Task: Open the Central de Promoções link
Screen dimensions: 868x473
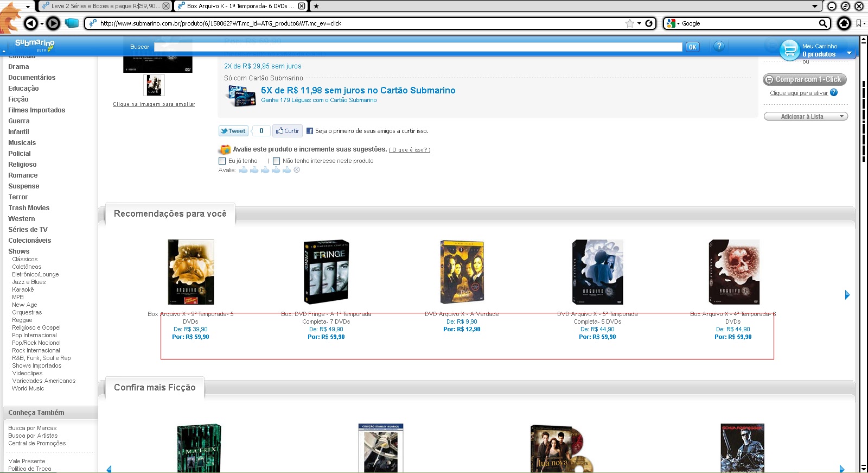Action: pos(37,443)
